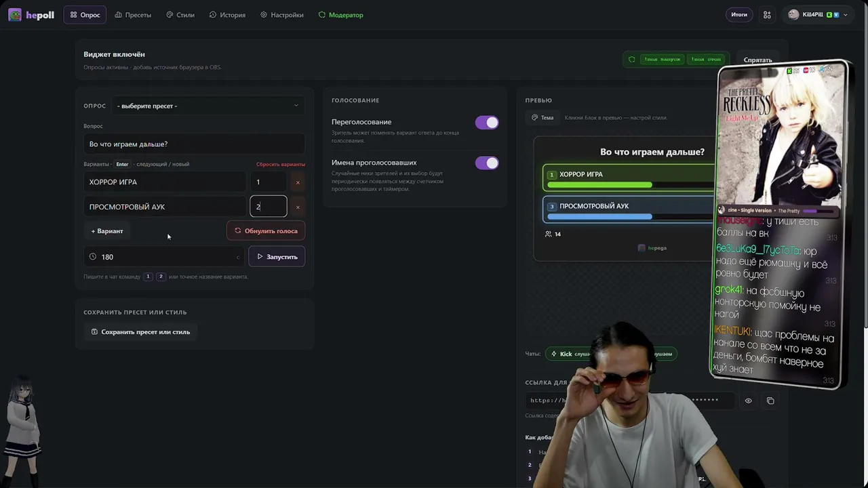Click the ХОРРОР ИГРА green progress bar

[x=599, y=185]
